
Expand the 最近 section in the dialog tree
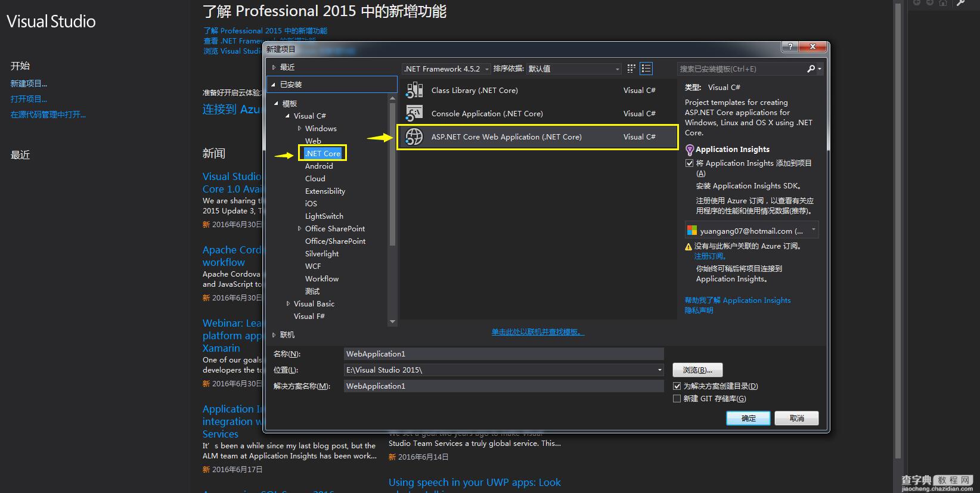coord(274,67)
